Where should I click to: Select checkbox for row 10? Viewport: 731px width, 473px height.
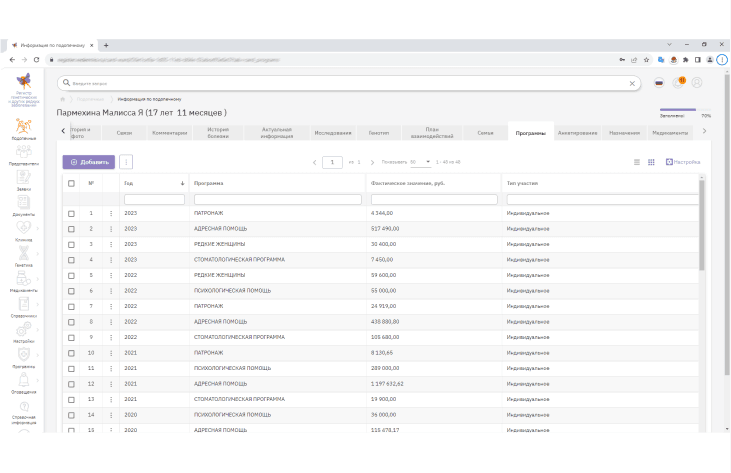click(x=71, y=353)
